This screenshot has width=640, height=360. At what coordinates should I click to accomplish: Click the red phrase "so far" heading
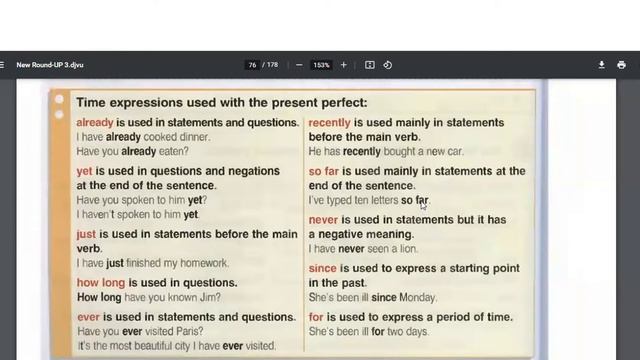pos(324,171)
